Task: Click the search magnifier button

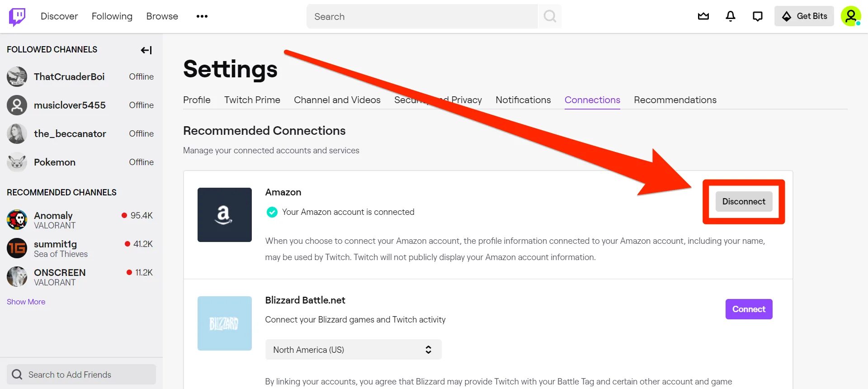Action: pos(550,16)
